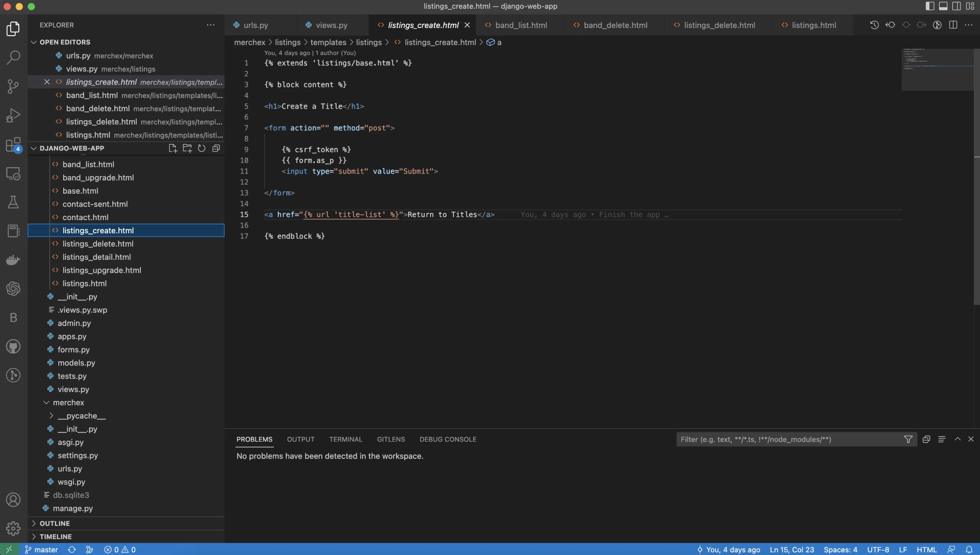Open the Search view in activity bar
Viewport: 980px width, 555px height.
pyautogui.click(x=13, y=58)
